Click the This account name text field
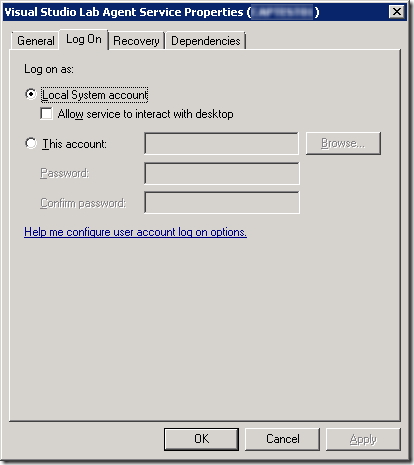The width and height of the screenshot is (414, 465). click(x=221, y=144)
